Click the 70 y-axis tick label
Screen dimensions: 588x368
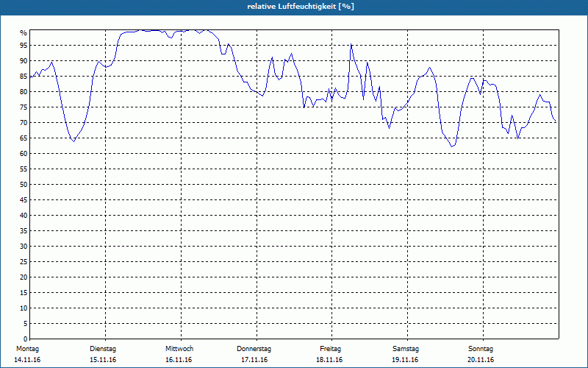pos(24,123)
